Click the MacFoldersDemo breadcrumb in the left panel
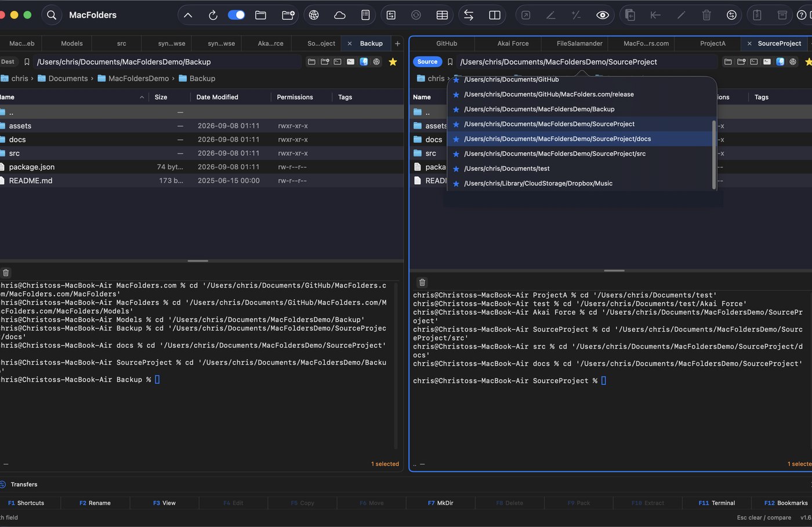Image resolution: width=812 pixels, height=527 pixels. [x=133, y=78]
